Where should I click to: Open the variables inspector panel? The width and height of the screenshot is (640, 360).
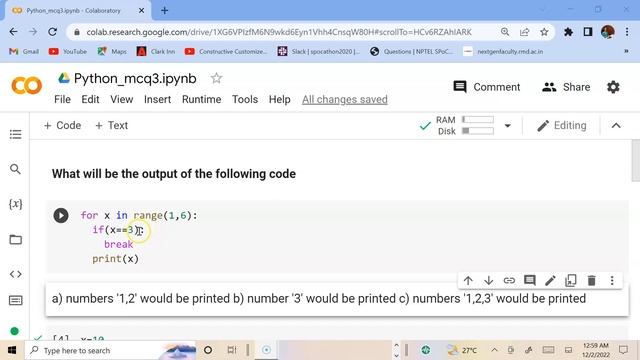point(16,204)
